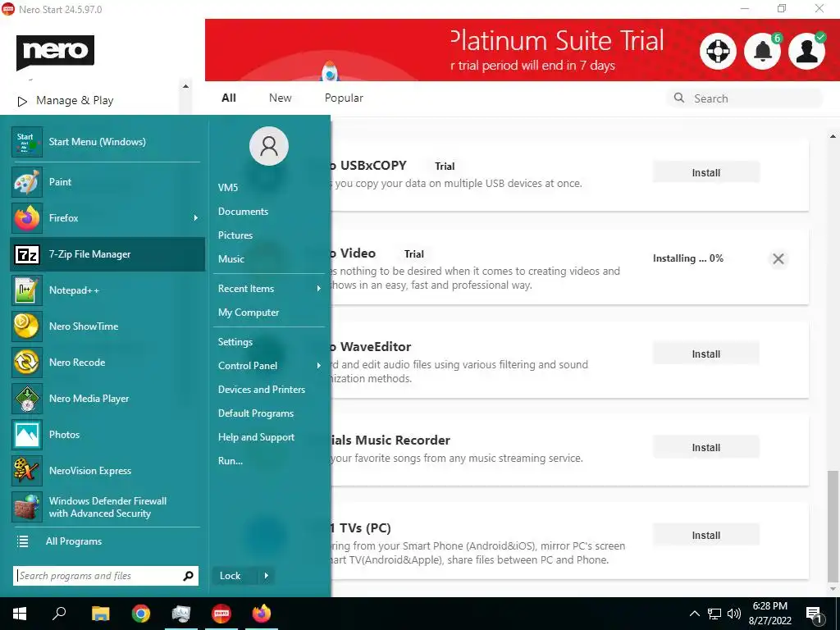The width and height of the screenshot is (840, 630).
Task: Switch to the Popular tab
Action: [x=344, y=98]
